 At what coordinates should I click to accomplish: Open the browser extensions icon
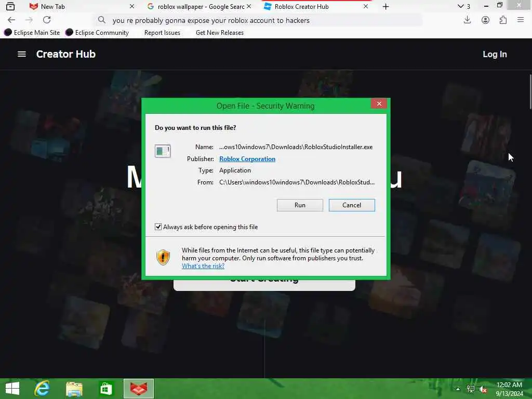tap(503, 20)
